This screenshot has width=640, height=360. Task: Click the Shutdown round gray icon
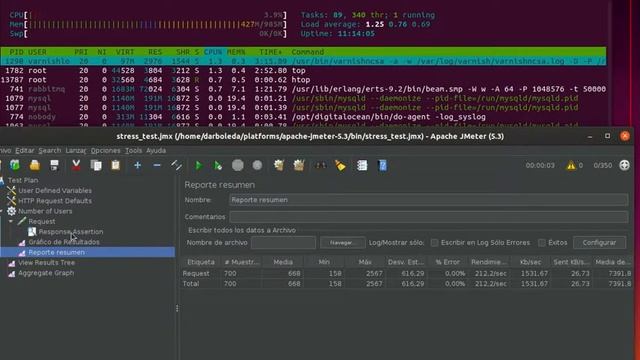[x=257, y=165]
